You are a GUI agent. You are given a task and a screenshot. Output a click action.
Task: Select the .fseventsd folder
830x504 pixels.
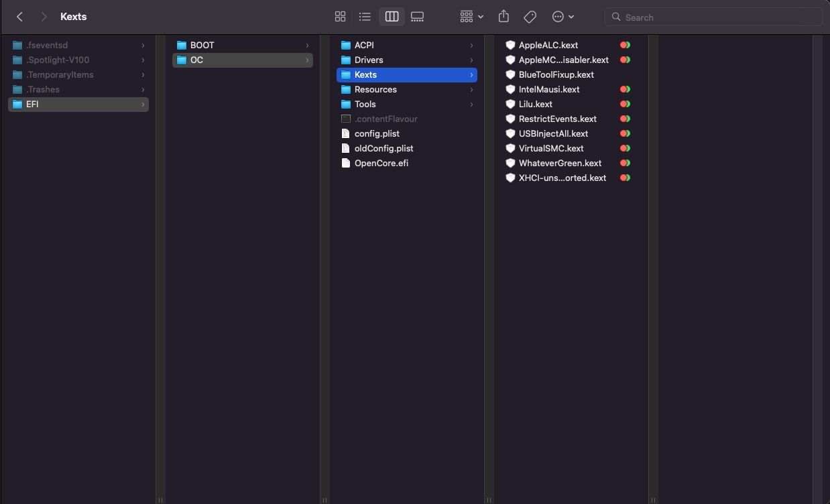tap(78, 45)
